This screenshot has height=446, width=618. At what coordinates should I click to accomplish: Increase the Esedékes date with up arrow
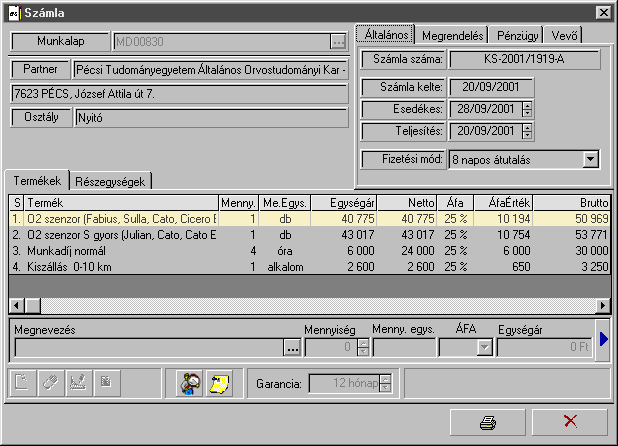tap(527, 105)
